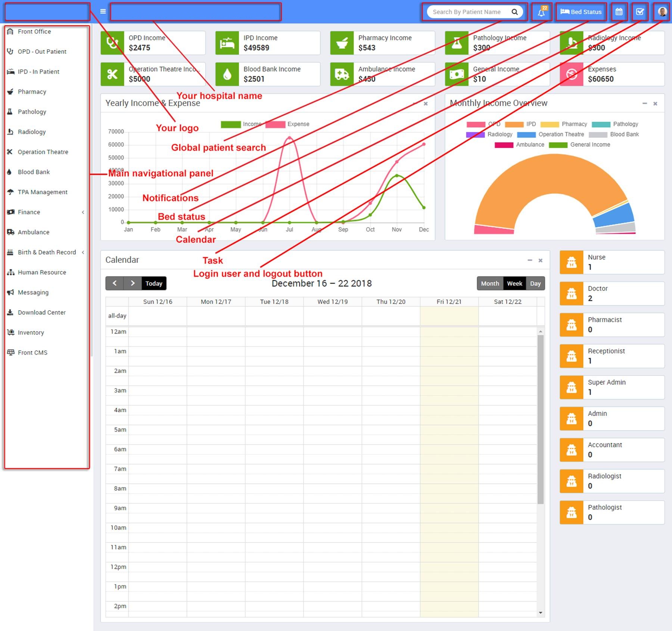Expand Birth & Death Record submenu
Image resolution: width=672 pixels, height=631 pixels.
tap(83, 252)
